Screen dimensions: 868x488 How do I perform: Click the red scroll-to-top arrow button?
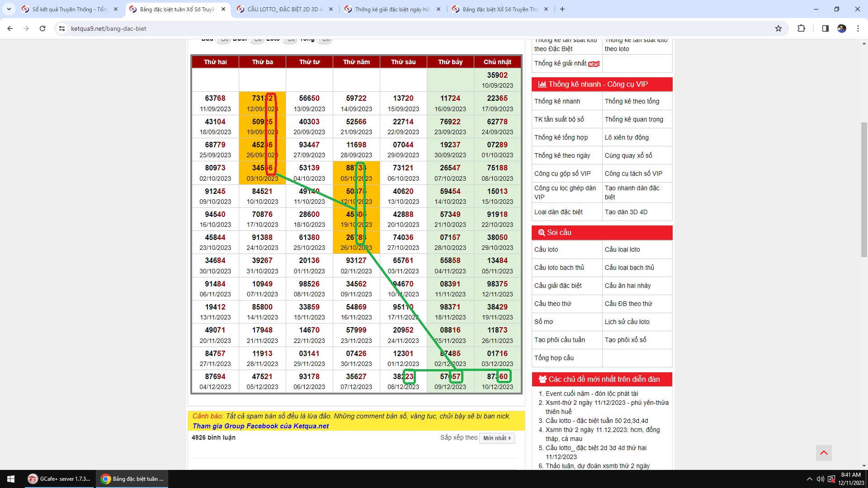[x=823, y=453]
